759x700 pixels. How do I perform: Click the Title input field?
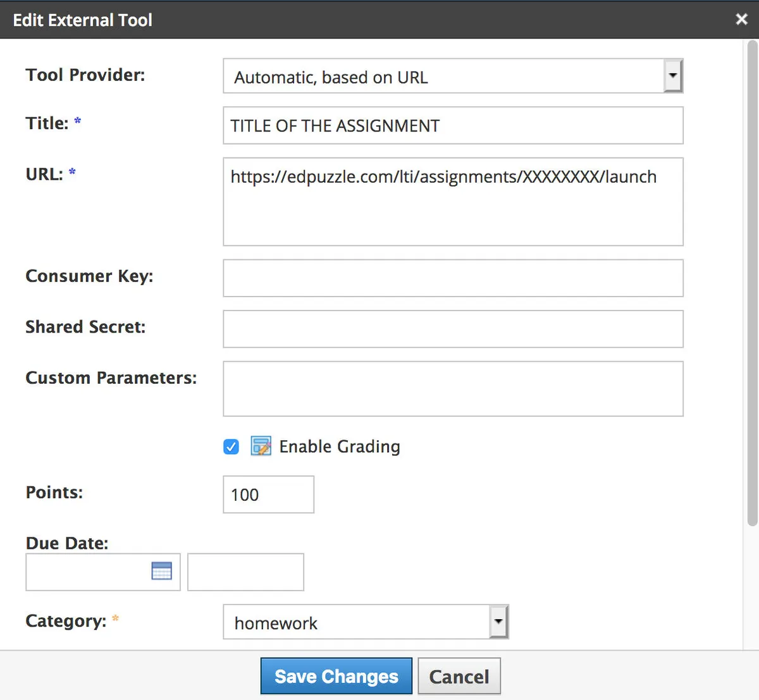pyautogui.click(x=453, y=125)
